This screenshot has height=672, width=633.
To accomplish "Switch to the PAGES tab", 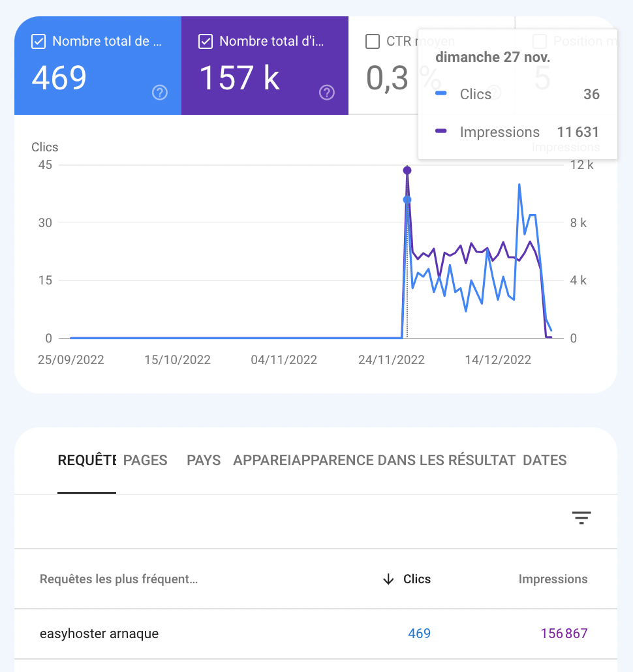I will coord(144,460).
